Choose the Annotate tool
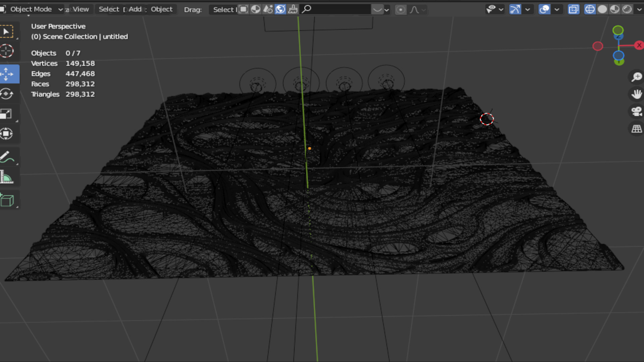The image size is (644, 362). (7, 157)
